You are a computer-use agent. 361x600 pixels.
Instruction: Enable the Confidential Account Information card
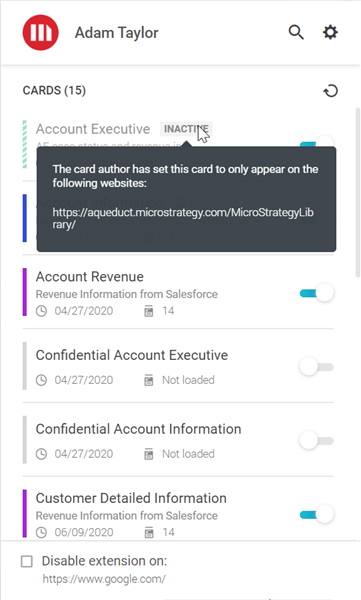tap(317, 441)
